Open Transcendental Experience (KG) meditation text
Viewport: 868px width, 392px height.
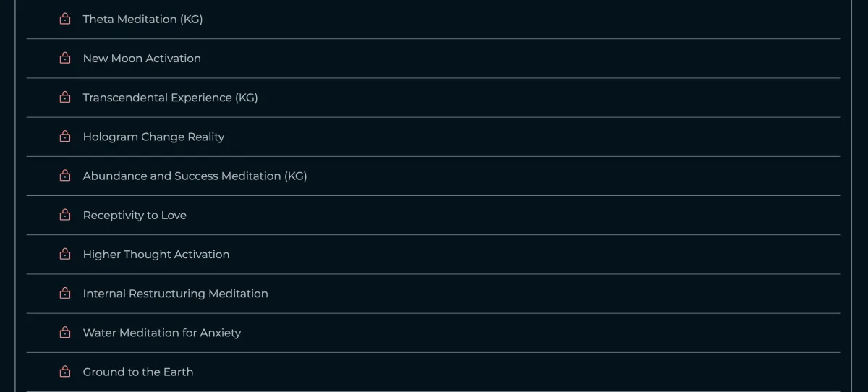tap(170, 98)
